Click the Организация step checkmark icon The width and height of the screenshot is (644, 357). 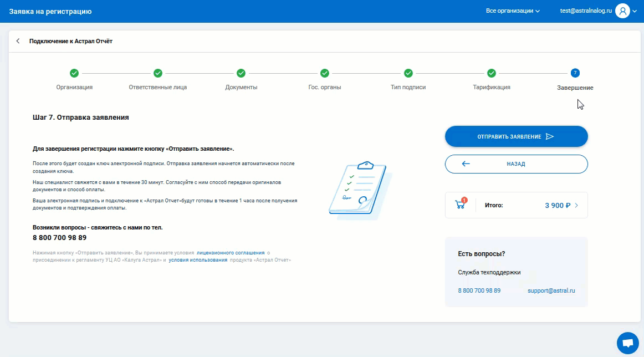point(74,73)
